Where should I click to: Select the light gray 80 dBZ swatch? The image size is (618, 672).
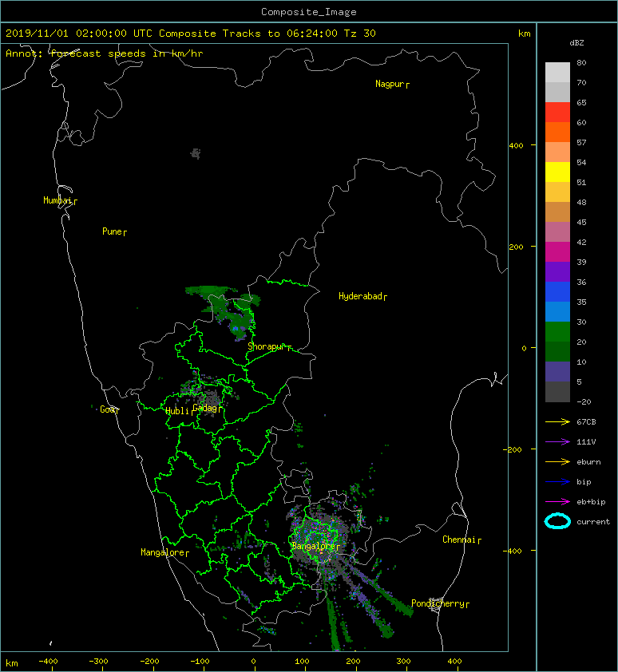tap(557, 72)
